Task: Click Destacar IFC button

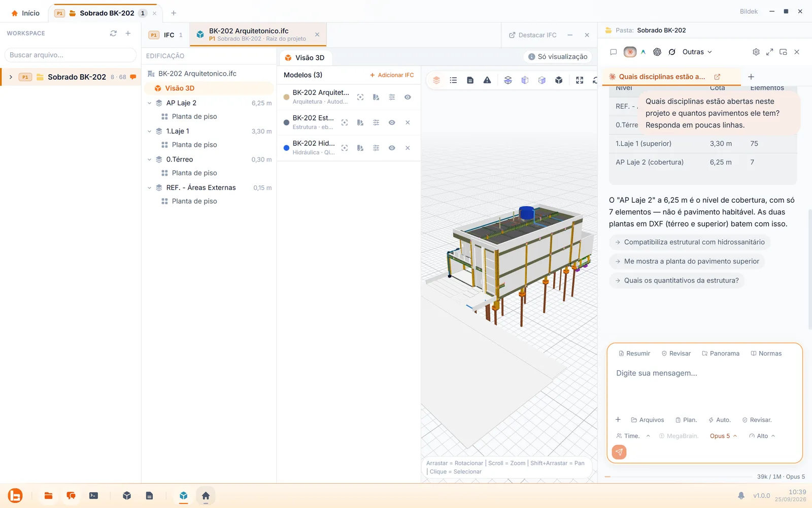Action: pyautogui.click(x=533, y=35)
